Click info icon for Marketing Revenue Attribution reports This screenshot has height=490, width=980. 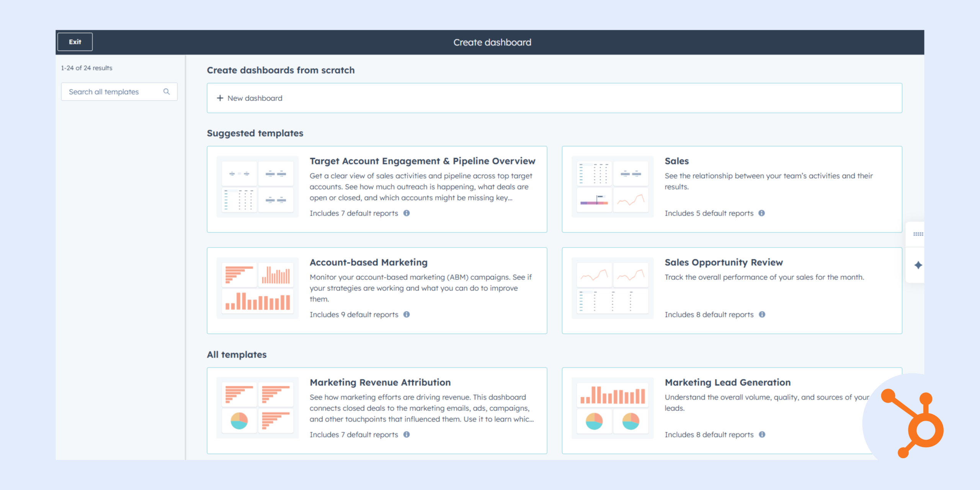(x=407, y=434)
